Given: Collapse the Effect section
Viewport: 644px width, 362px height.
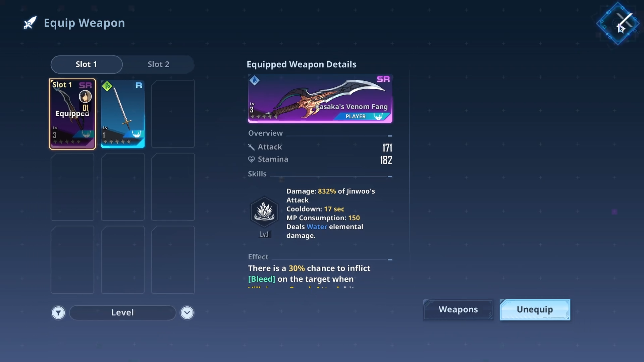Looking at the screenshot, I should click(x=390, y=259).
